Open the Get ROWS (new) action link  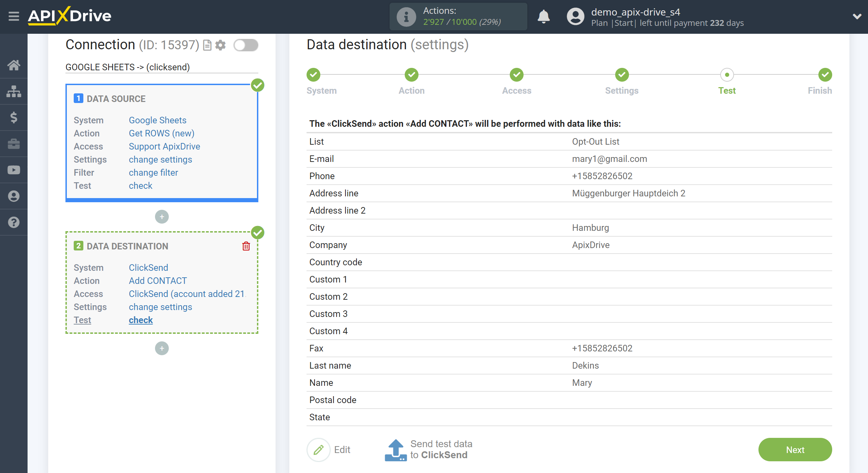point(162,133)
